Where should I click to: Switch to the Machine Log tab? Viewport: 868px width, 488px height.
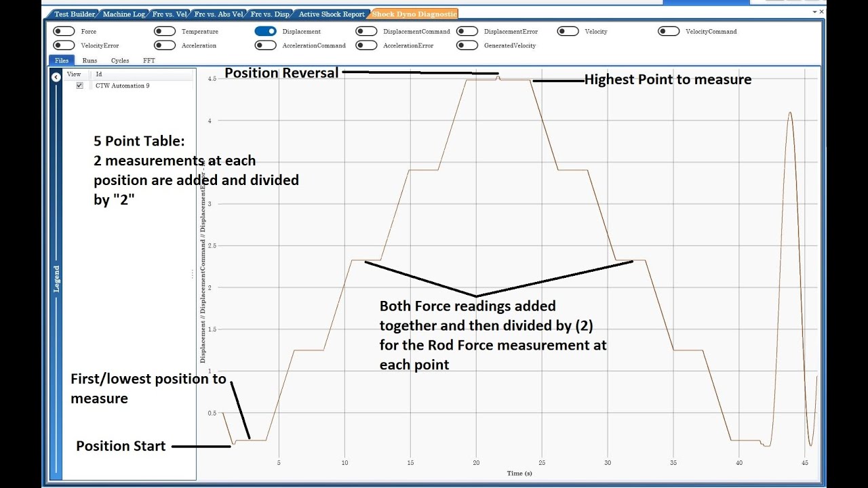(123, 14)
